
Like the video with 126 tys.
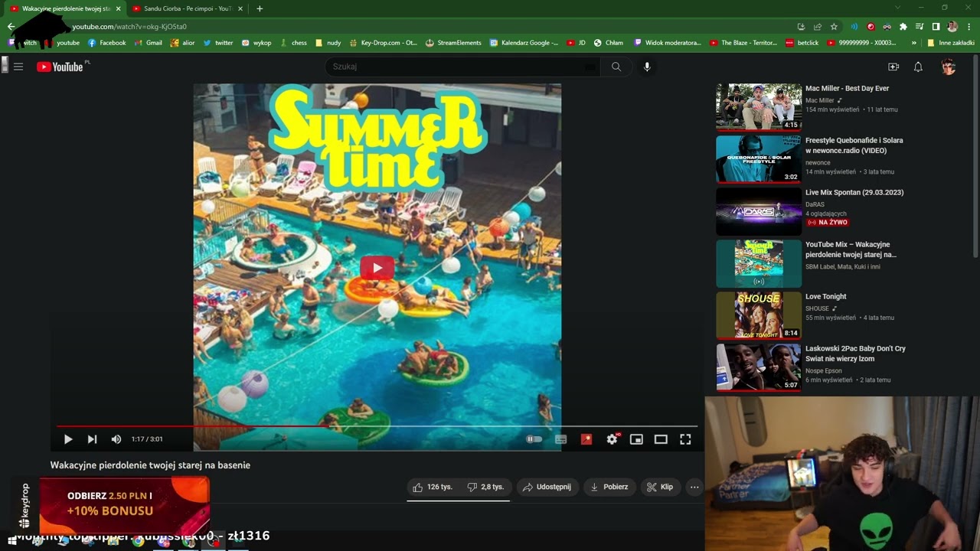click(x=433, y=487)
